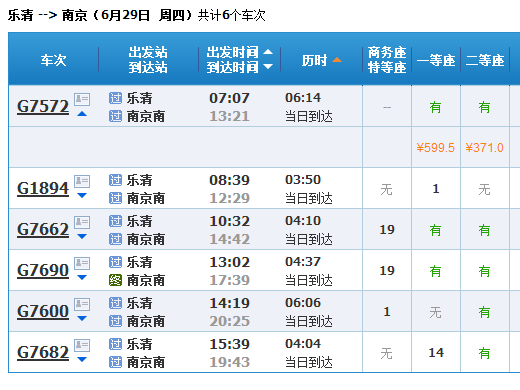Click 二等座 column header
Screen dimensions: 520x390
pyautogui.click(x=485, y=60)
